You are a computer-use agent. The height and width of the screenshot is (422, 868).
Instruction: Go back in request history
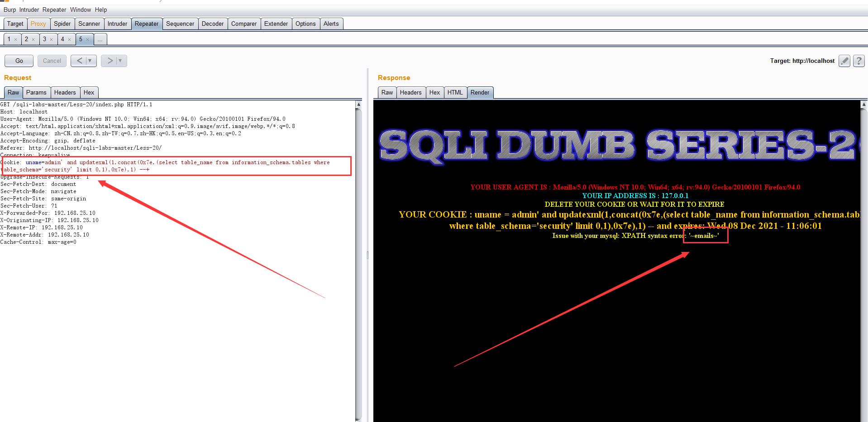click(x=79, y=61)
